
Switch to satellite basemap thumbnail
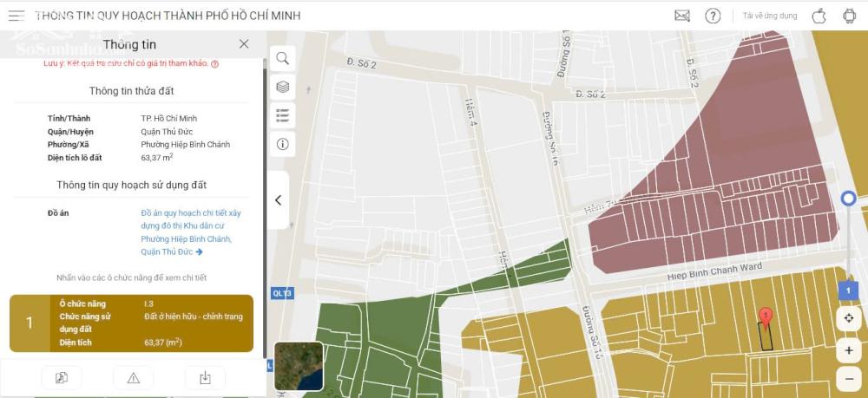coord(299,365)
